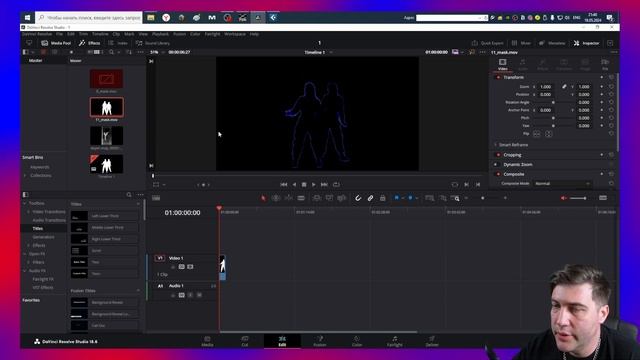Collapse the Toolbox tree node
This screenshot has width=640, height=360.
pos(24,203)
